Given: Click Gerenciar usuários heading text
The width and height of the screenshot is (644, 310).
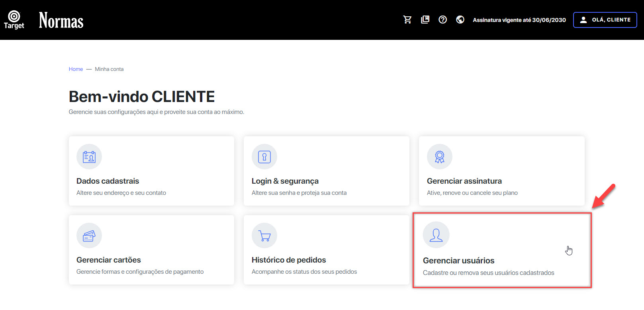Looking at the screenshot, I should (x=458, y=261).
